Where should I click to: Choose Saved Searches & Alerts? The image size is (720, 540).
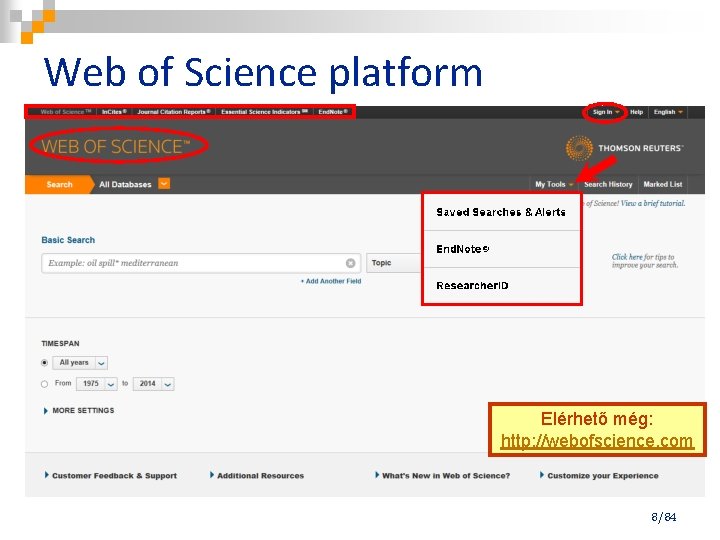point(501,212)
